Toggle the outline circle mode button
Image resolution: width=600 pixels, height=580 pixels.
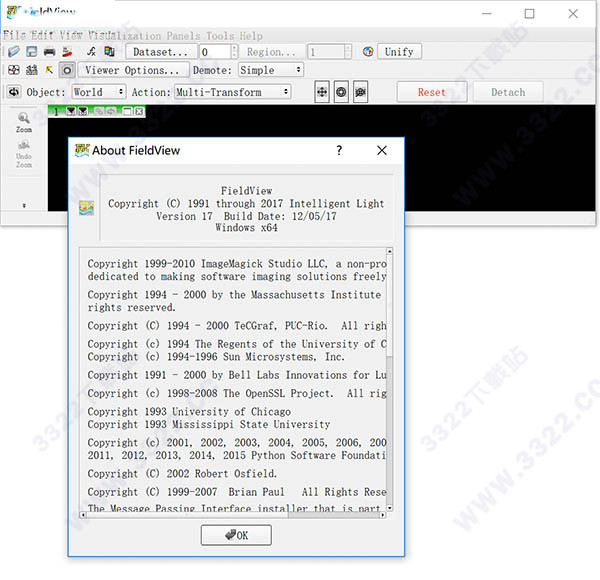pos(67,70)
